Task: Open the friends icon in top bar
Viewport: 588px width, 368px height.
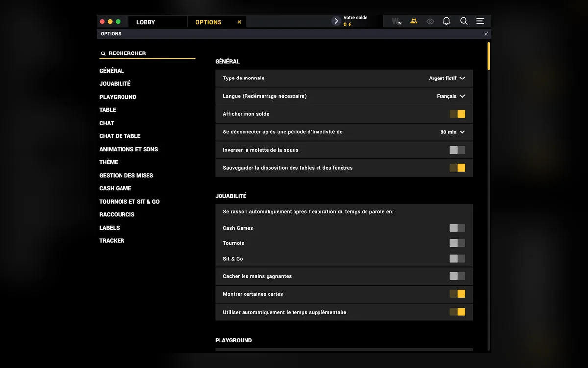Action: (x=414, y=21)
